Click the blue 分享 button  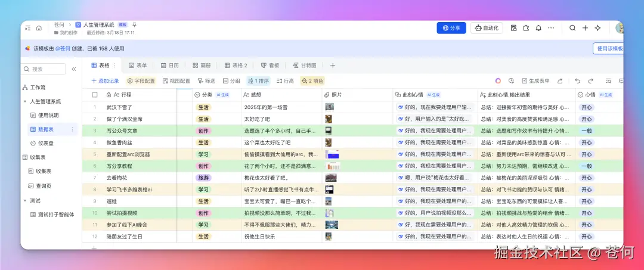[451, 28]
